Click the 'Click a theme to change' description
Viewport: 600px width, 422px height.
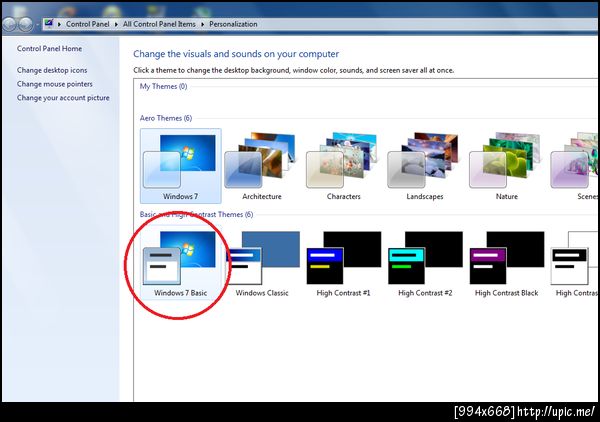293,70
